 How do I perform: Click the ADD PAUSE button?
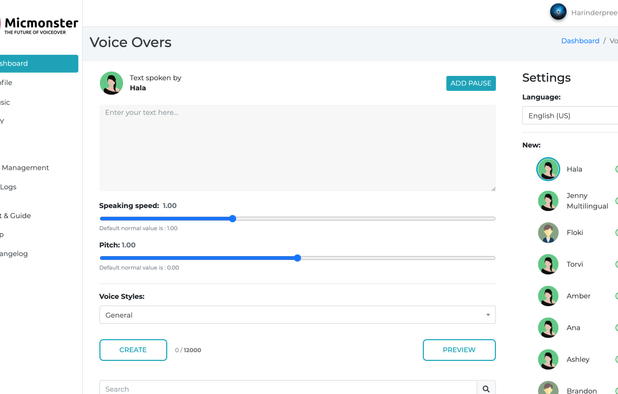[x=471, y=83]
